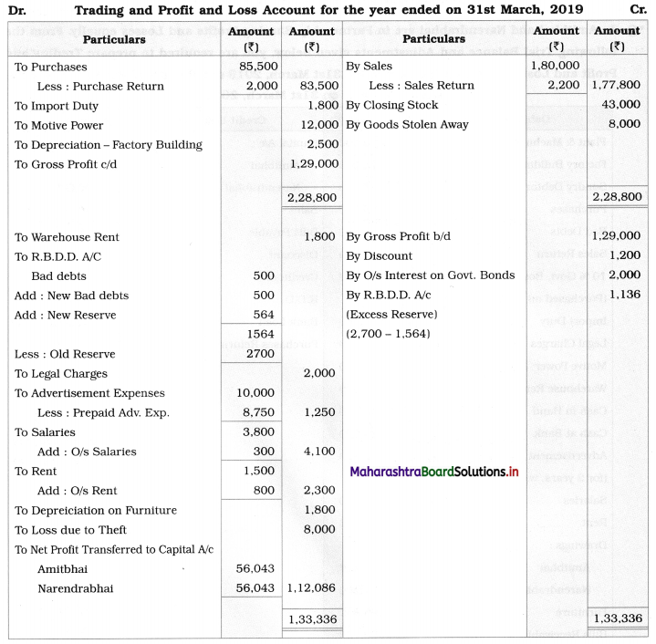The width and height of the screenshot is (656, 644).
Task: Click excess reserve amount 1,136
Action: click(x=625, y=295)
